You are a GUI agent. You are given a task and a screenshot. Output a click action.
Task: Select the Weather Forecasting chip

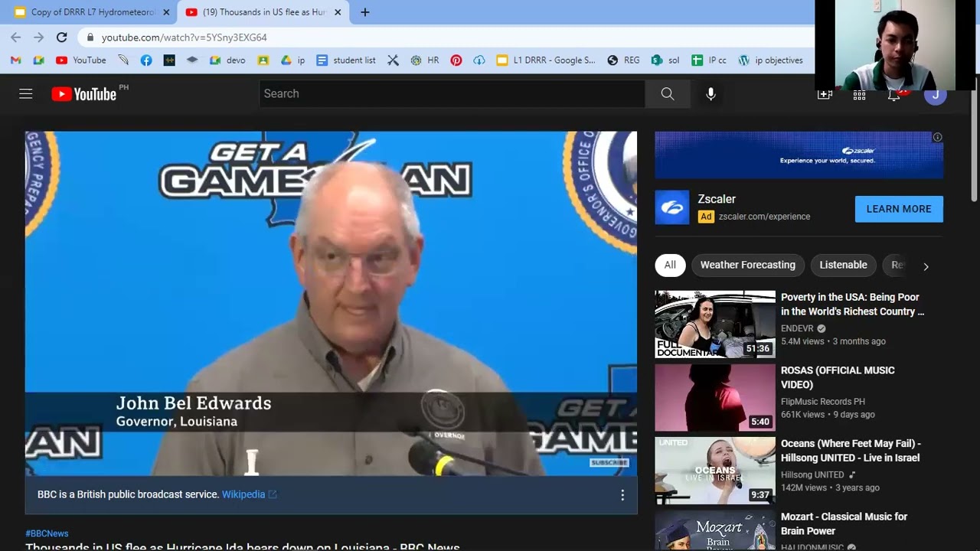coord(747,265)
